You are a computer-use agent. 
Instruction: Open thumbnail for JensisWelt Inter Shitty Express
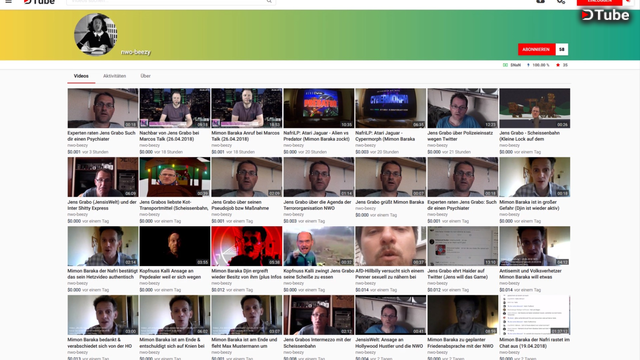click(103, 177)
